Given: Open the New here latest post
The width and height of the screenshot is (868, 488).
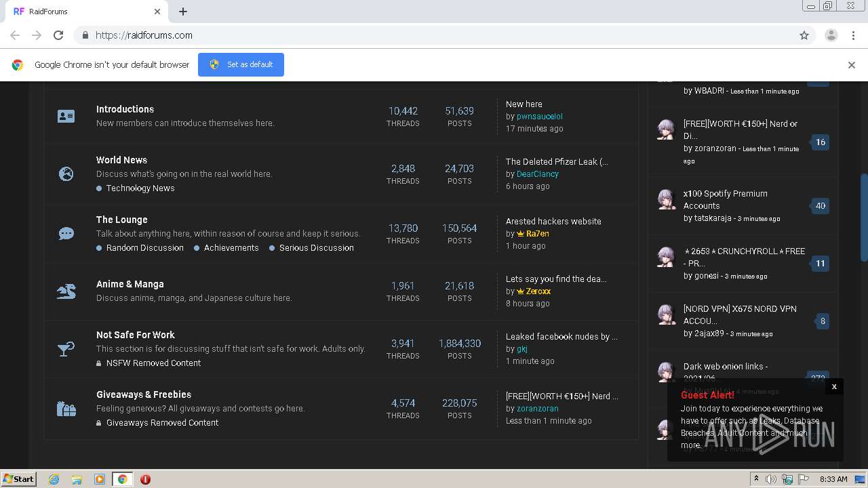Looking at the screenshot, I should (524, 104).
